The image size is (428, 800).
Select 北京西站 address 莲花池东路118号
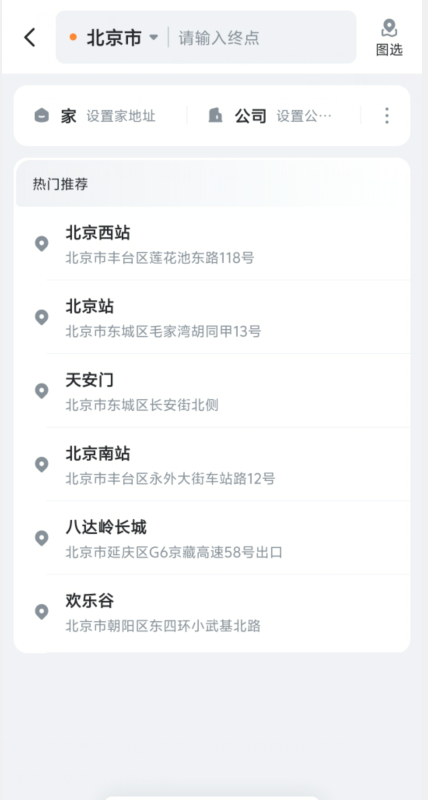[x=160, y=258]
